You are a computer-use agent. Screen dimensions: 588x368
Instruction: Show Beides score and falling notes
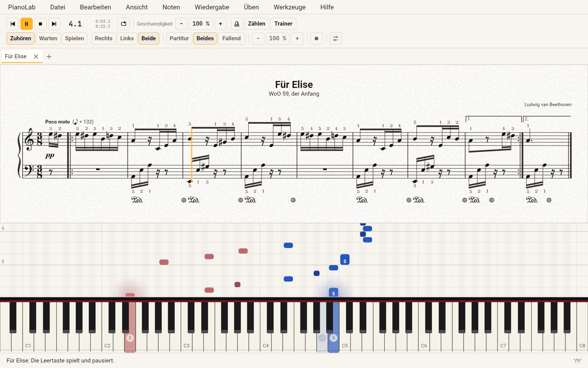click(205, 39)
